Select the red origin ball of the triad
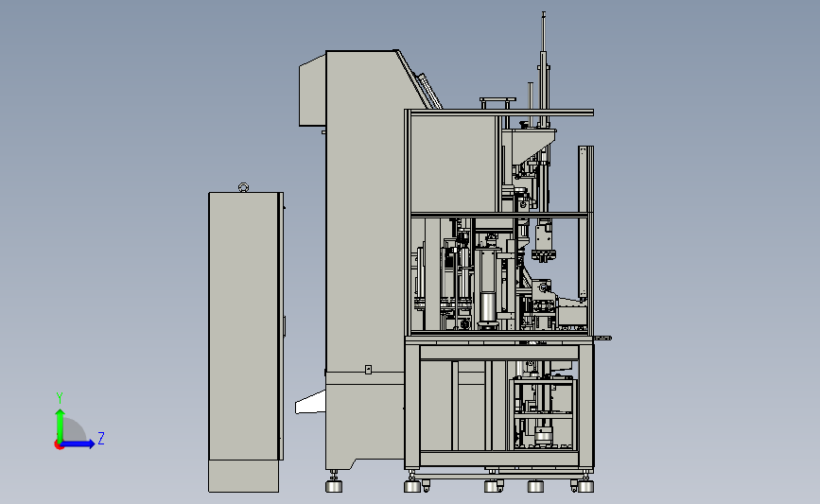820x504 pixels. 58,445
